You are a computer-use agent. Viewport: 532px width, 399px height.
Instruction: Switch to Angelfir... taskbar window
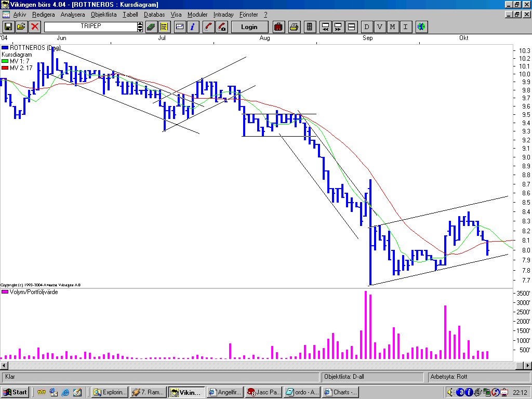click(x=225, y=392)
